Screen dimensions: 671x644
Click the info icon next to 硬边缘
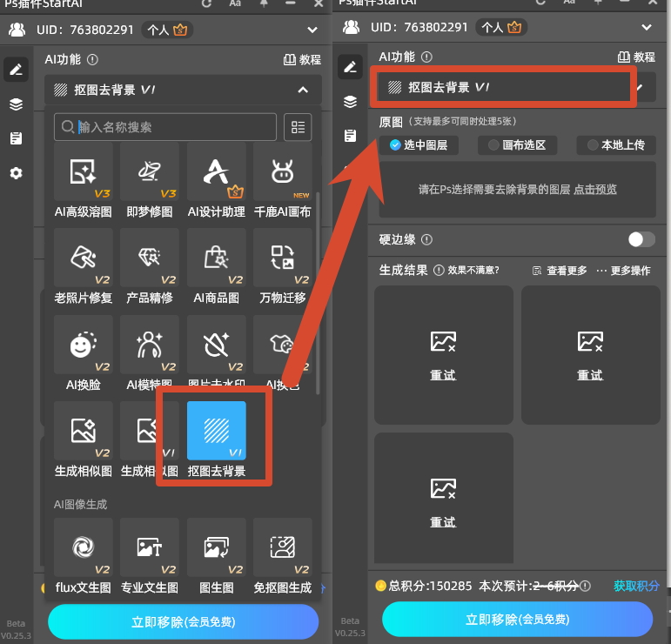[x=426, y=239]
